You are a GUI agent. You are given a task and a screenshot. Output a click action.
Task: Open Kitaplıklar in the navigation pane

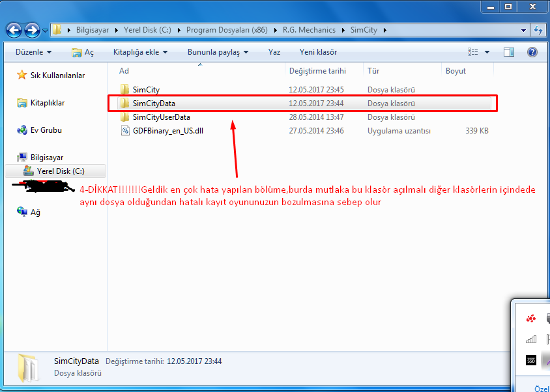48,103
